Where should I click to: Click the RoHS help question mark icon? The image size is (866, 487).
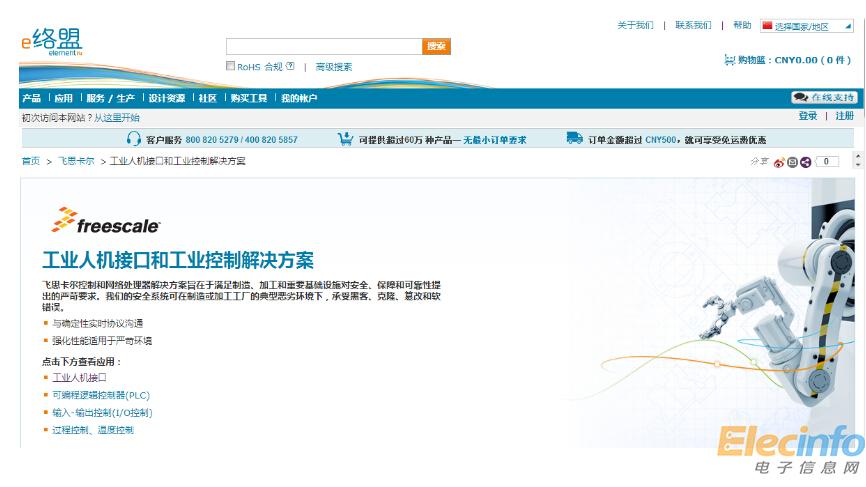290,67
